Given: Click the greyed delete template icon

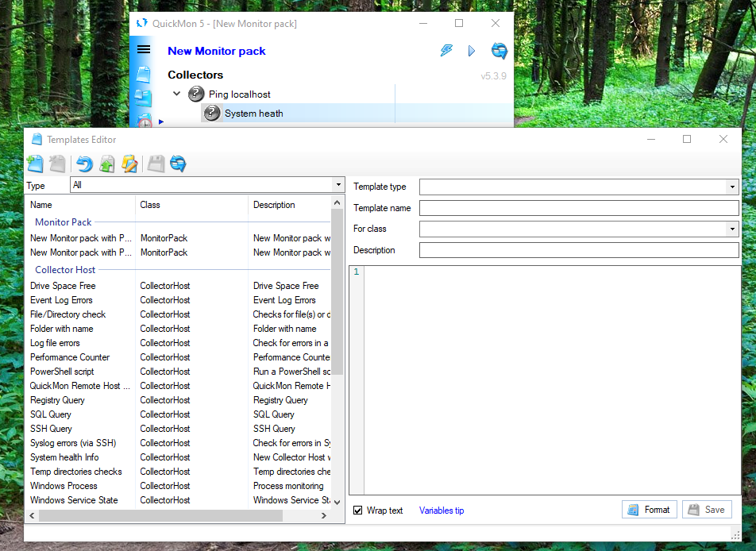Looking at the screenshot, I should pos(57,164).
